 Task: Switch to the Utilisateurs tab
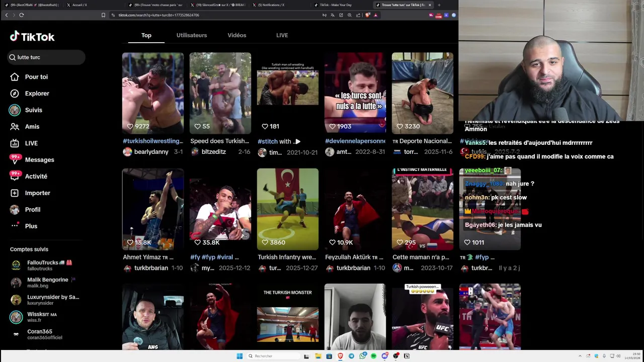click(x=192, y=35)
